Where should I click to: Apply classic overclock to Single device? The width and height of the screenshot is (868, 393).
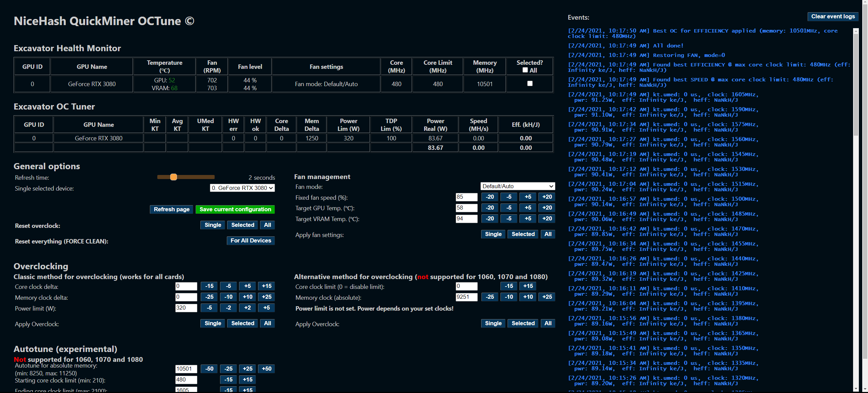(213, 323)
